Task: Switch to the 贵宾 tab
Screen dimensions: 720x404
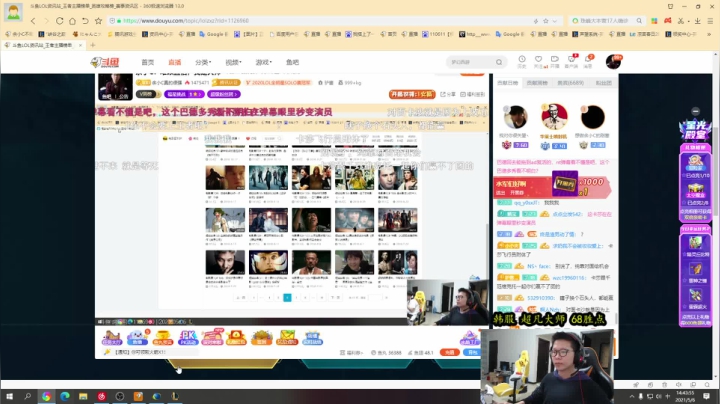Action: click(x=570, y=83)
